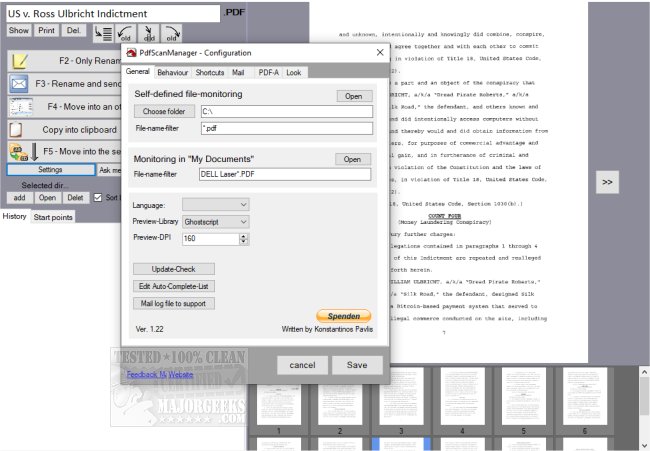Click the Delet directory button
Image resolution: width=650 pixels, height=451 pixels.
pyautogui.click(x=75, y=198)
